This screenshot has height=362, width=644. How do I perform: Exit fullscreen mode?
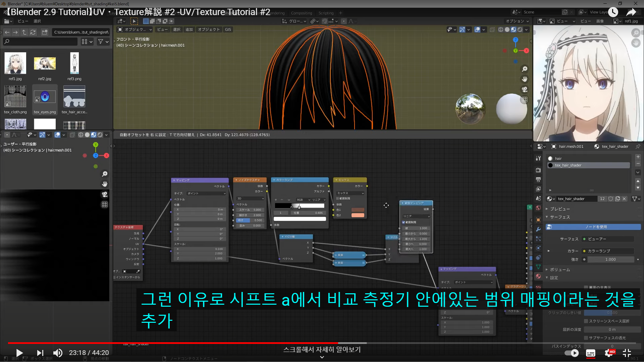click(627, 353)
